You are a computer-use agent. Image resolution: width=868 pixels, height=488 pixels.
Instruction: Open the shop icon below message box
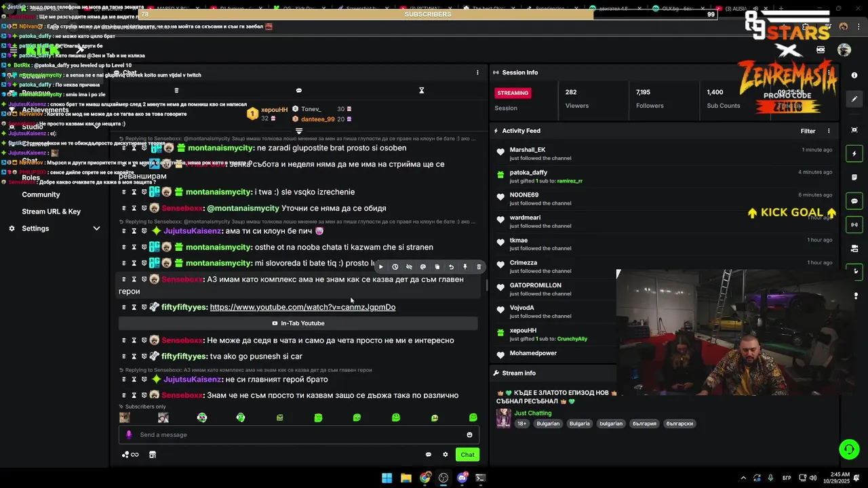153,455
